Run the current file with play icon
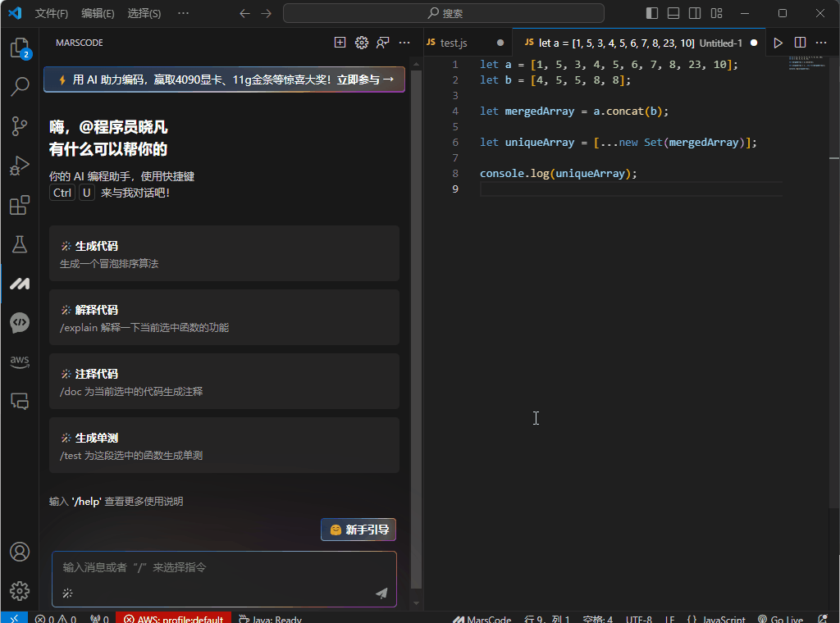 click(778, 43)
